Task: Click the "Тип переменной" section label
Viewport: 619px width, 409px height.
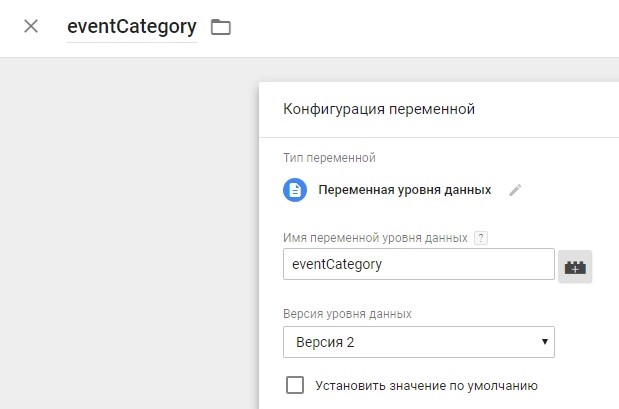Action: [330, 157]
